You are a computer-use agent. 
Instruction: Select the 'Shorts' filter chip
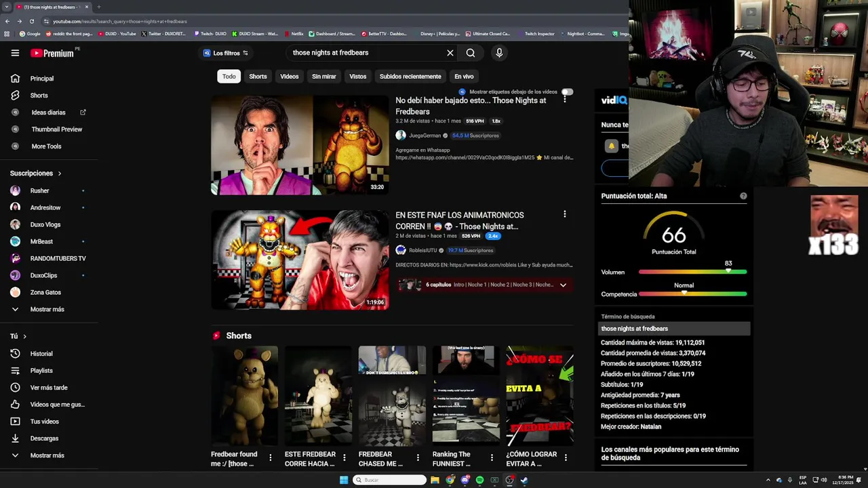point(258,77)
